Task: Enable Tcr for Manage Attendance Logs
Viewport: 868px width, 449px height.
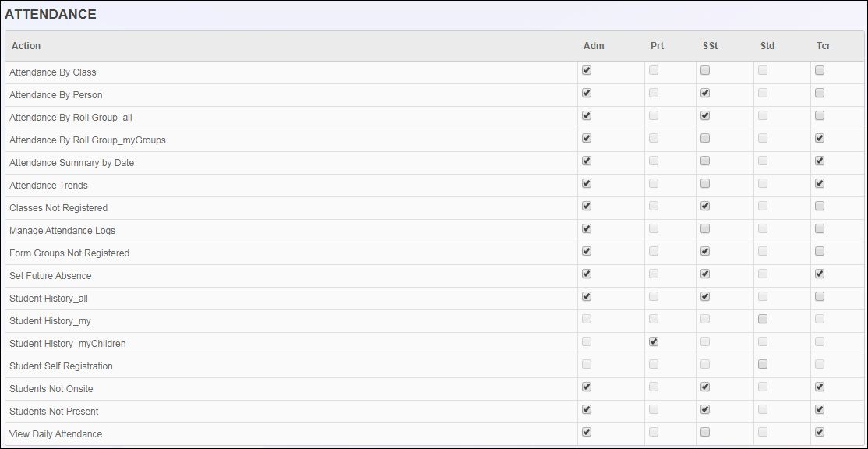Action: (x=820, y=228)
